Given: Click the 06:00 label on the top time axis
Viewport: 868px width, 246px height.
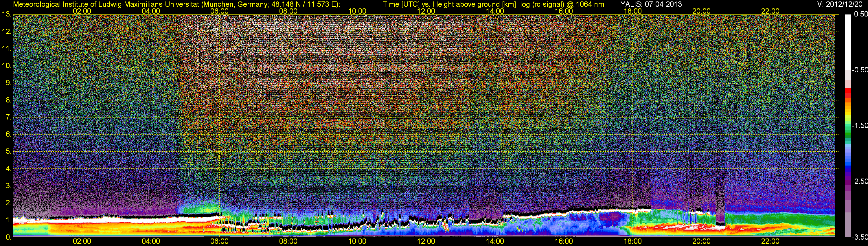Looking at the screenshot, I should pyautogui.click(x=219, y=11).
